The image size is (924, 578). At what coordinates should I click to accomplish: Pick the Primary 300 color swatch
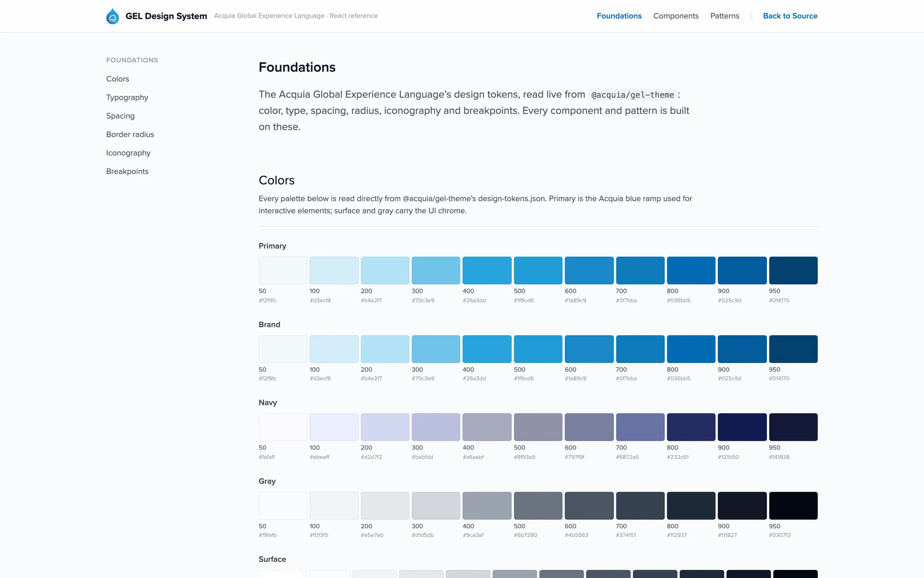click(436, 271)
